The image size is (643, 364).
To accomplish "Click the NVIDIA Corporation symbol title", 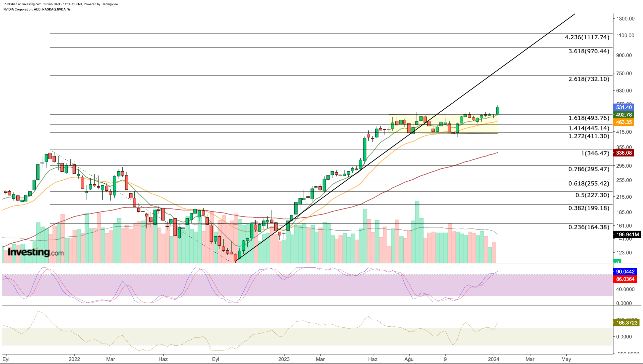I will tap(37, 9).
